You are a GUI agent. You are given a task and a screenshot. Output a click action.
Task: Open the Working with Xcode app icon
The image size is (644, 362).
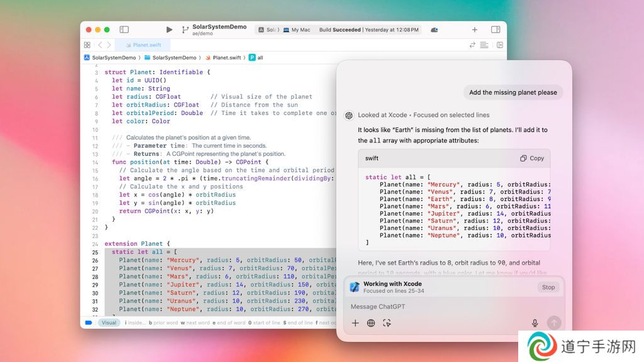[355, 287]
